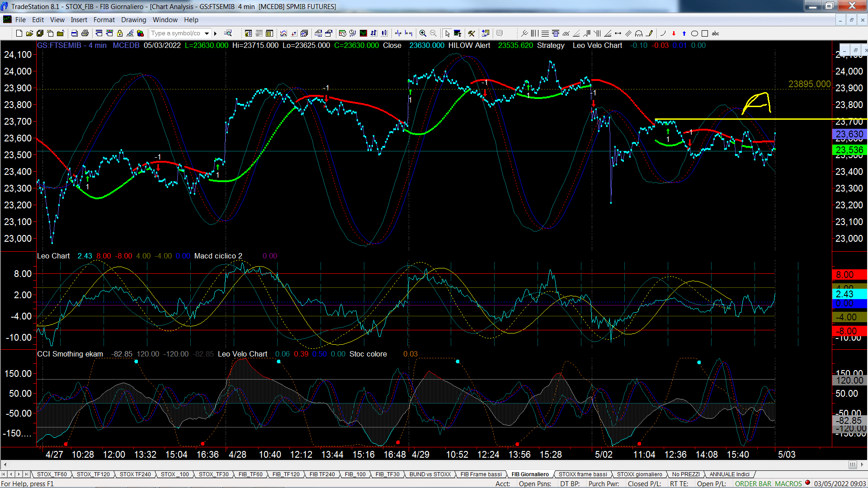Click the 2.43 cyan indicator value label
Screen dimensions: 868x488
tap(849, 294)
